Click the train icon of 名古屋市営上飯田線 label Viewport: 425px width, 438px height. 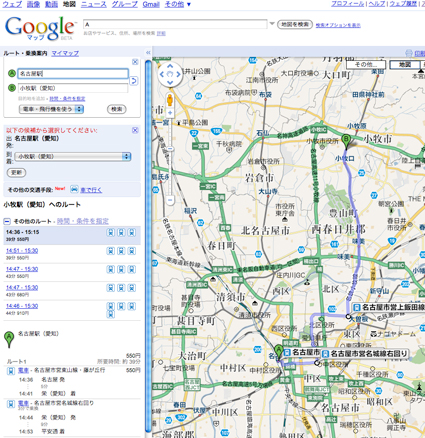coord(357,307)
